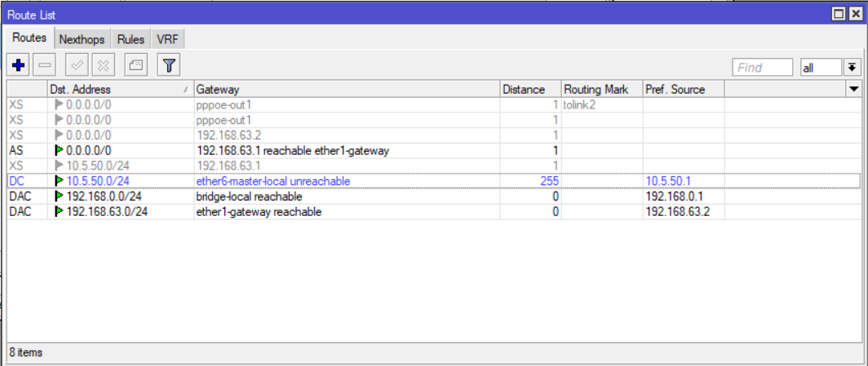
Task: Select the DC 10.5.50.0/24 route destination
Action: [98, 181]
